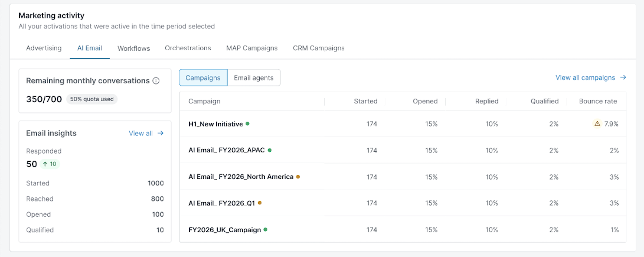Screen dimensions: 644x257
Task: Click the orange dot beside AI Email_FY2026_North America
Action: 298,176
